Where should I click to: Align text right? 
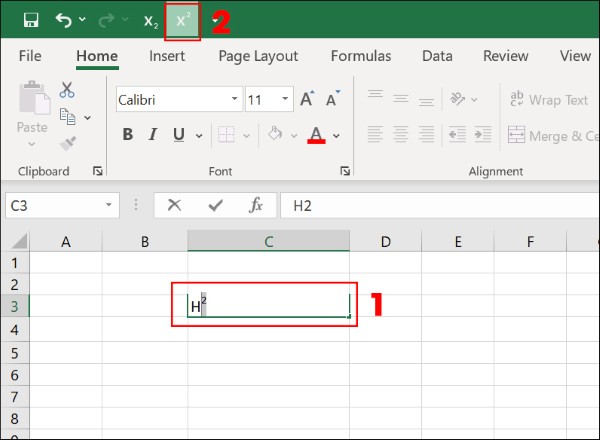pos(426,134)
